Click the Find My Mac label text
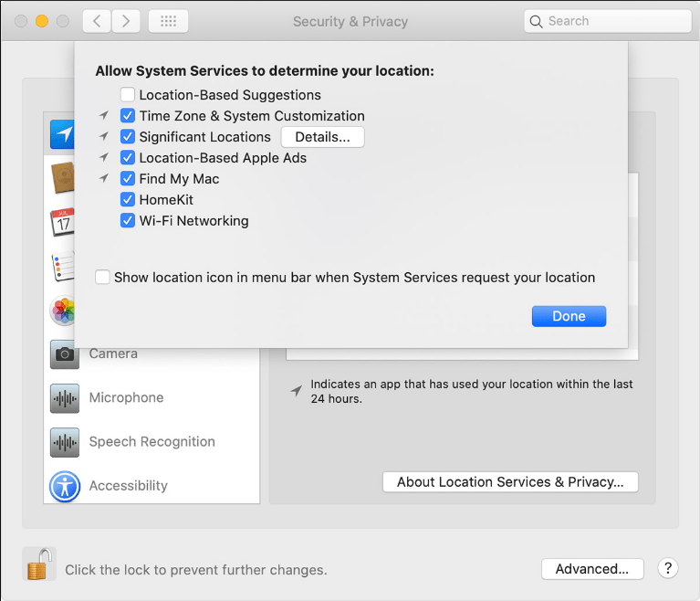700x601 pixels. 180,179
